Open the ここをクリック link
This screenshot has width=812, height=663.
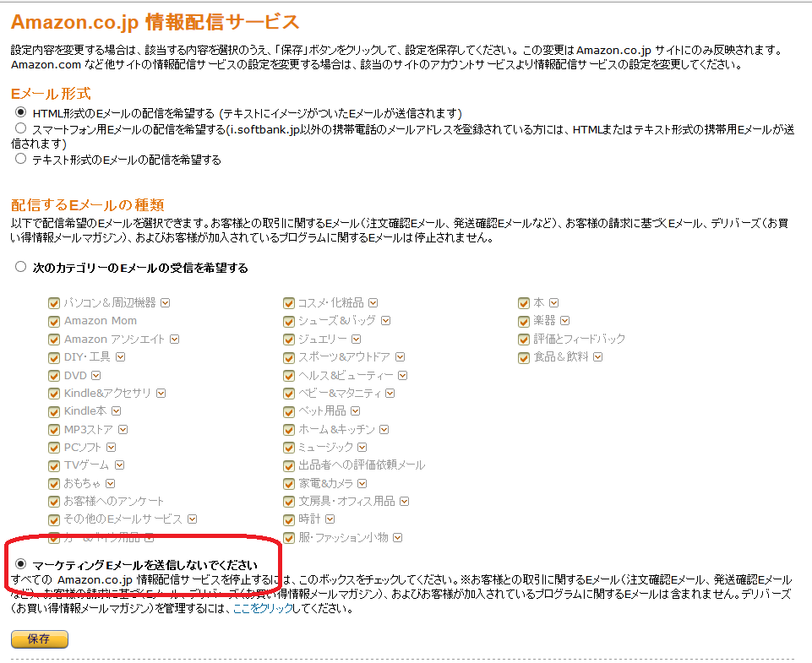(263, 609)
